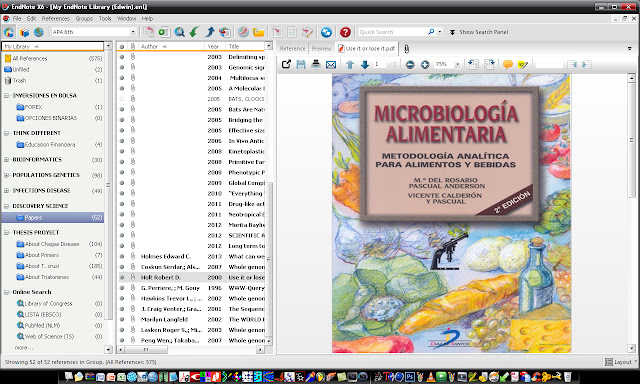Open PubMed (NLM) online search
This screenshot has width=640, height=384.
tap(42, 325)
